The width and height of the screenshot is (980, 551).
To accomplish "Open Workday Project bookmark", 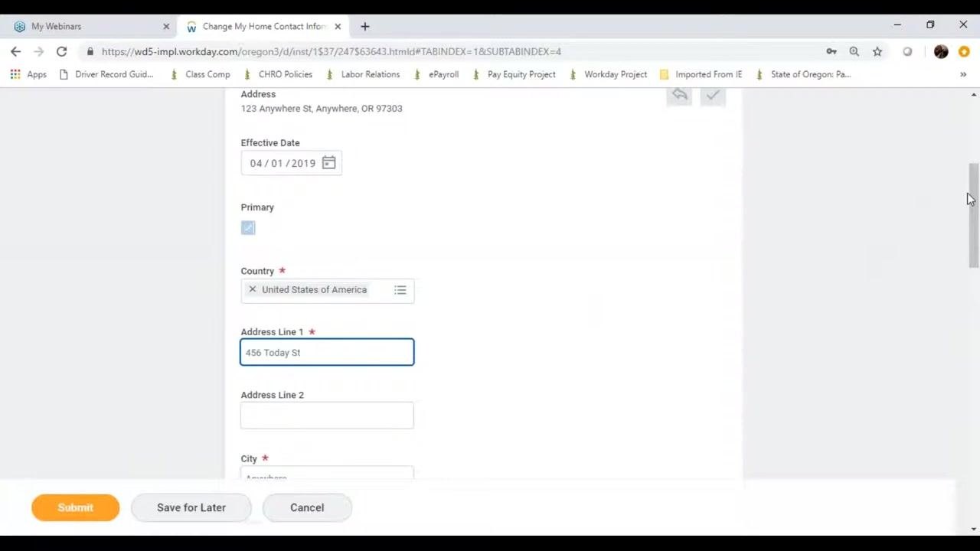I will [608, 74].
